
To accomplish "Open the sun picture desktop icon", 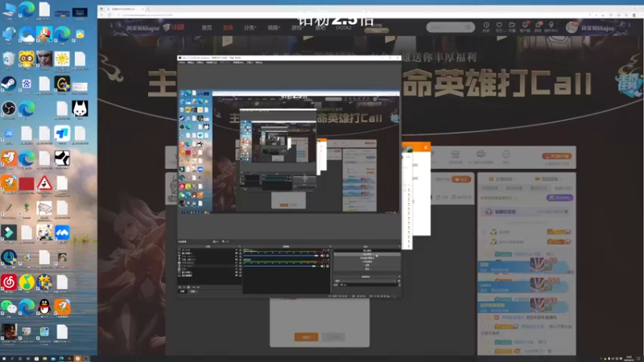I will 62,60.
